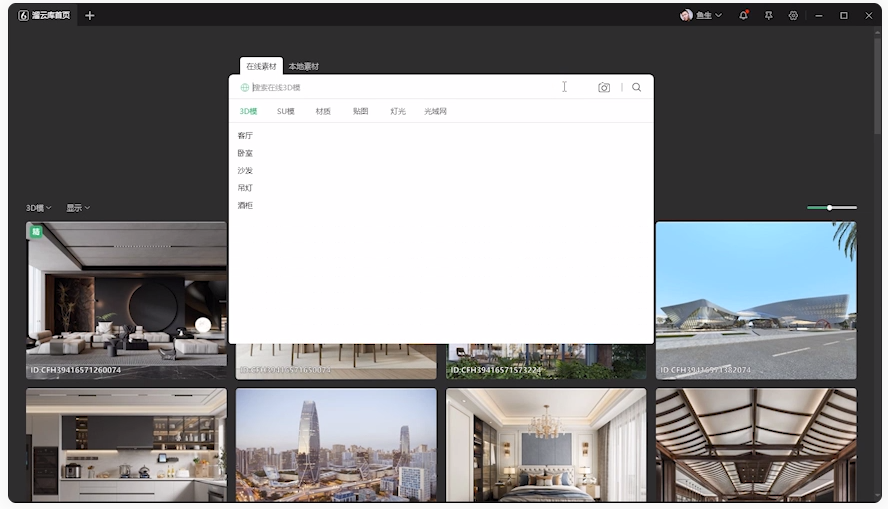Select the SU模 search category tab
The width and height of the screenshot is (888, 509).
[286, 112]
